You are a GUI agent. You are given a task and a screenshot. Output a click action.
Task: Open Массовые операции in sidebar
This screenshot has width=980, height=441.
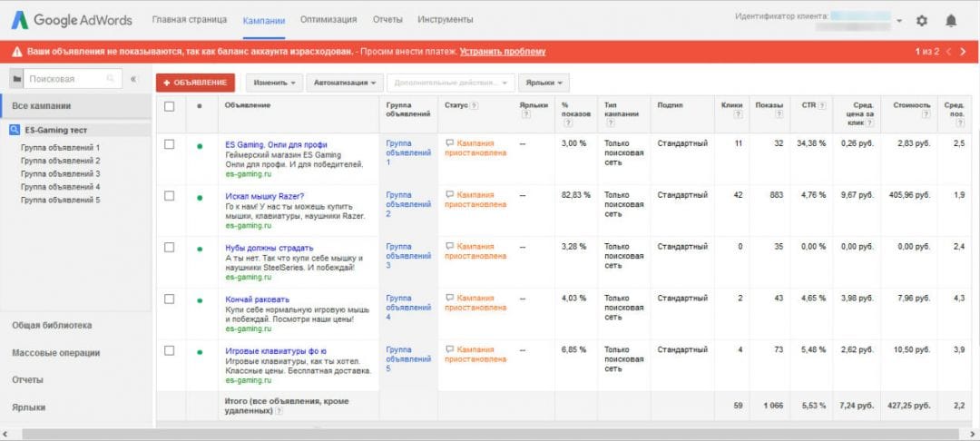(x=55, y=353)
